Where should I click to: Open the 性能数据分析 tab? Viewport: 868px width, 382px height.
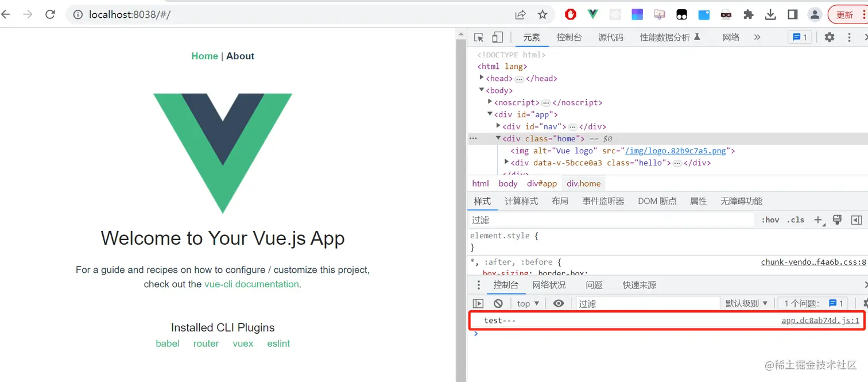pyautogui.click(x=670, y=37)
